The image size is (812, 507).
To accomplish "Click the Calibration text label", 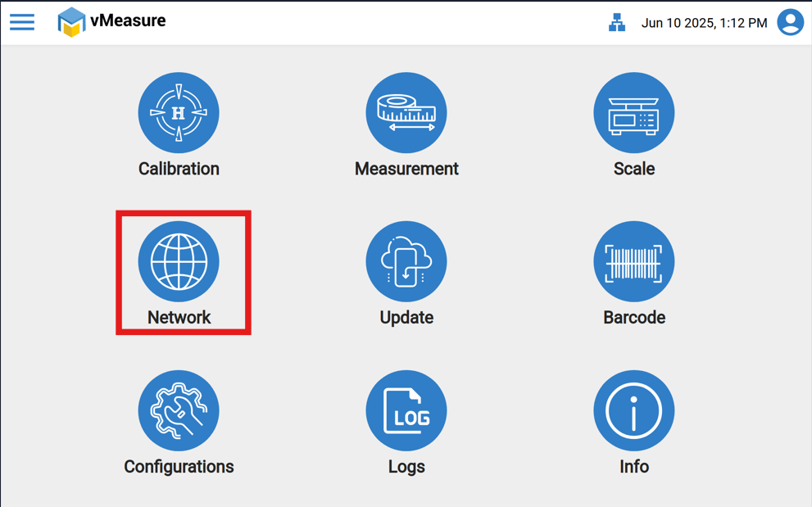I will click(x=179, y=169).
